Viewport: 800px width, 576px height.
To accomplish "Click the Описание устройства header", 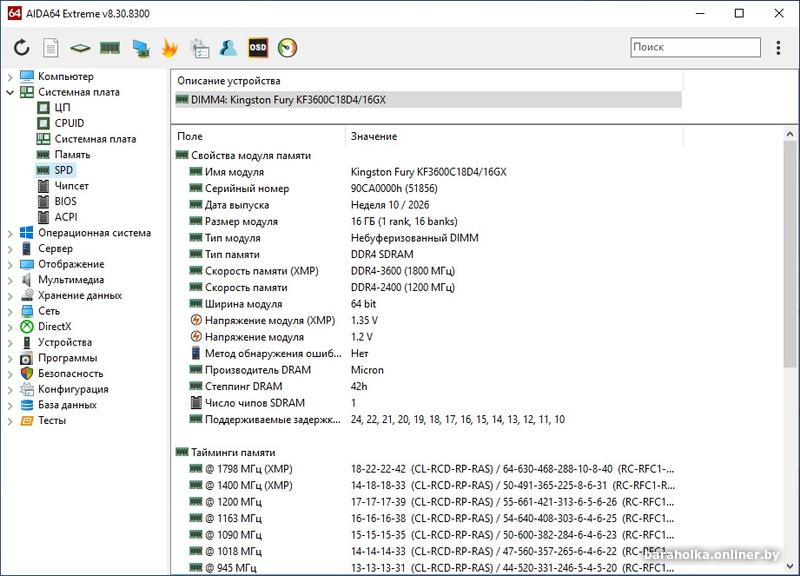I will point(229,81).
